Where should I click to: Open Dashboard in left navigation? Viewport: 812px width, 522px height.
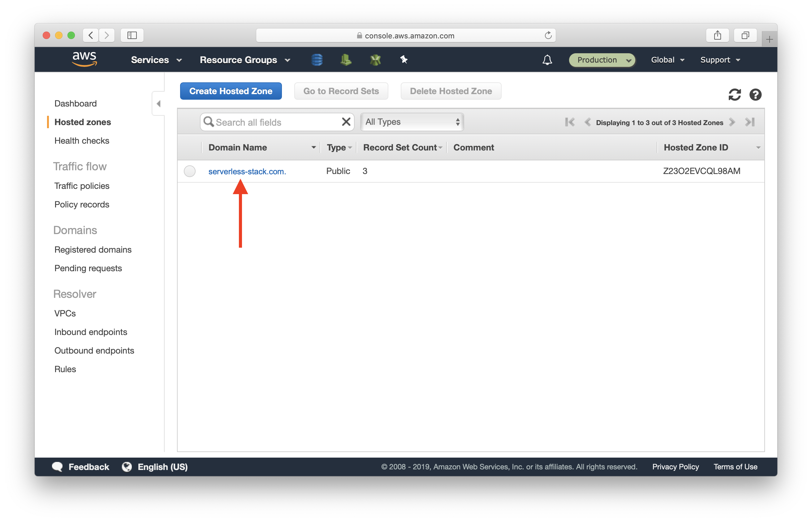pos(75,103)
